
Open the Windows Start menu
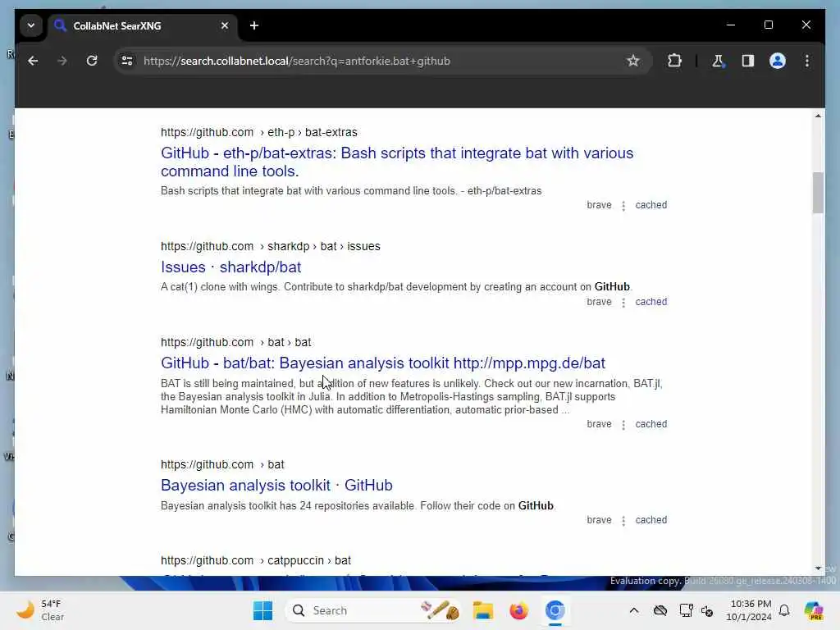(x=262, y=610)
